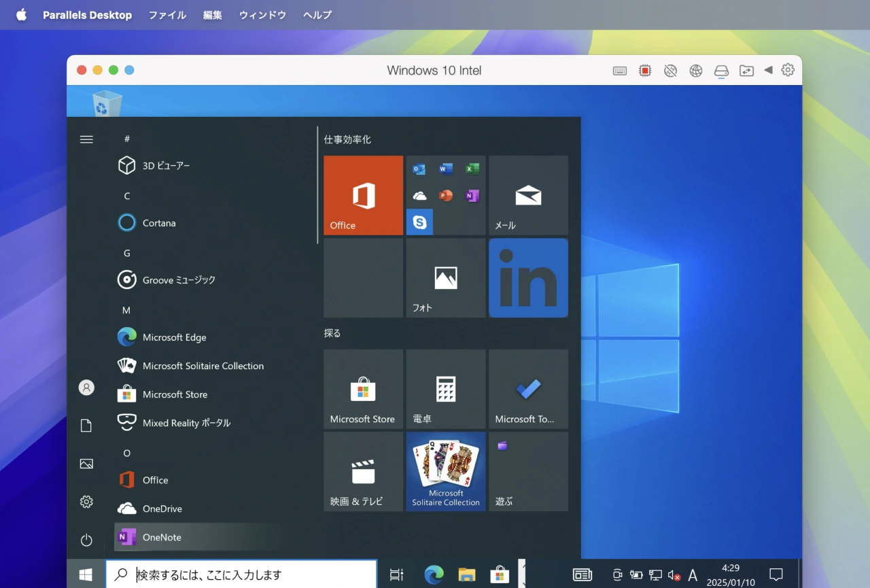Open the Microsoft Solitaire Collection tile
The height and width of the screenshot is (588, 870).
tap(446, 471)
